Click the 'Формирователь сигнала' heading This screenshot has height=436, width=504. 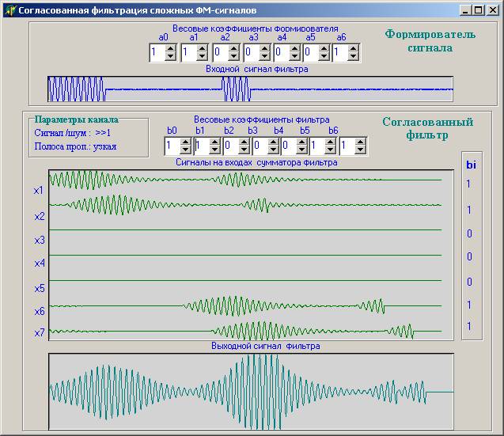430,41
